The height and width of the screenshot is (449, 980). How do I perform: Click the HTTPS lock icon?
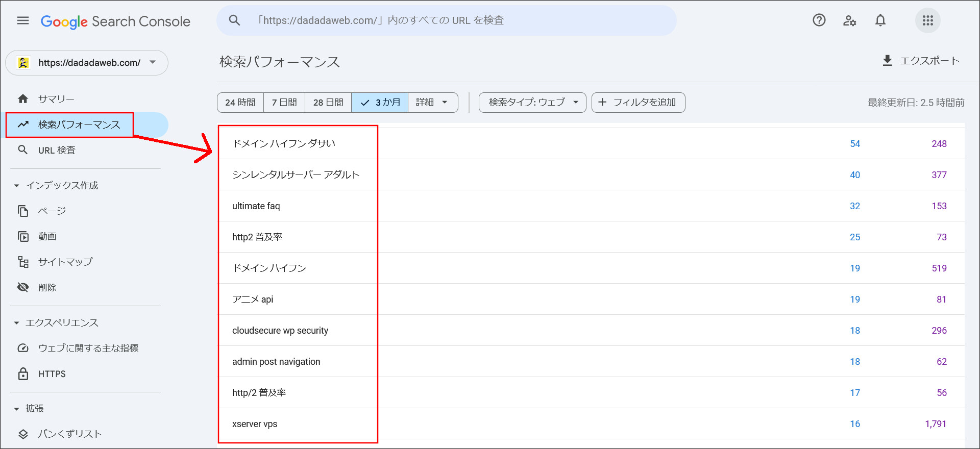click(x=23, y=373)
